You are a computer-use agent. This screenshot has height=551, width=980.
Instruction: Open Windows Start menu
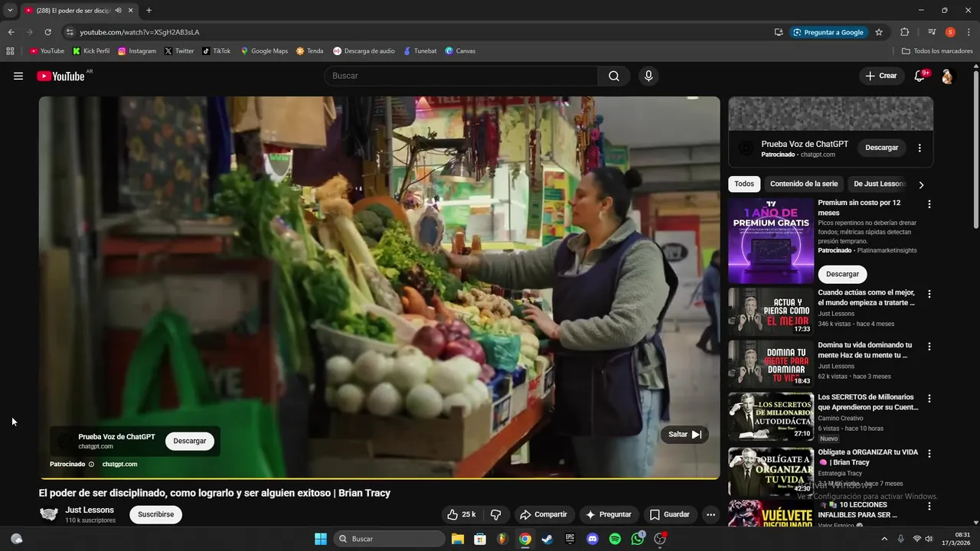click(x=321, y=539)
